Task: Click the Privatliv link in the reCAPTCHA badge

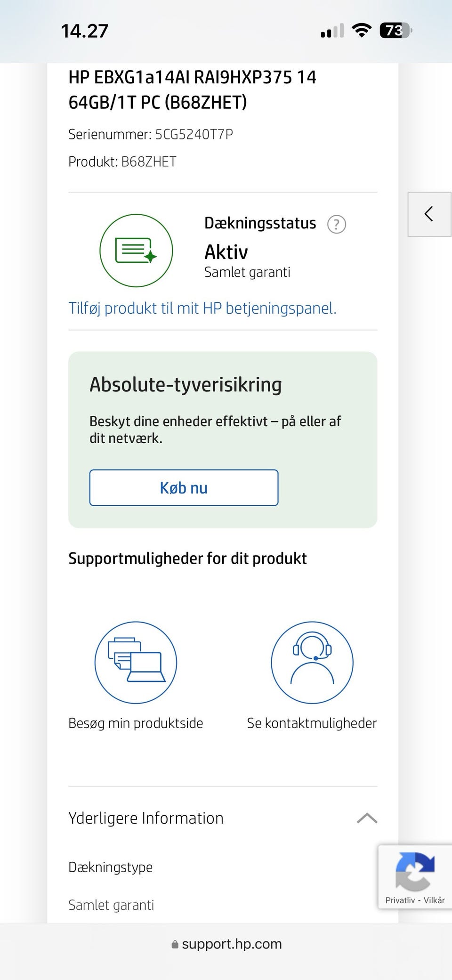Action: coord(400,900)
